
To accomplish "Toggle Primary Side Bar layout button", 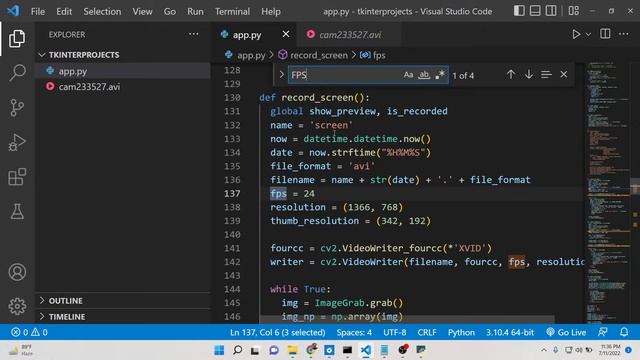I will pyautogui.click(x=519, y=11).
